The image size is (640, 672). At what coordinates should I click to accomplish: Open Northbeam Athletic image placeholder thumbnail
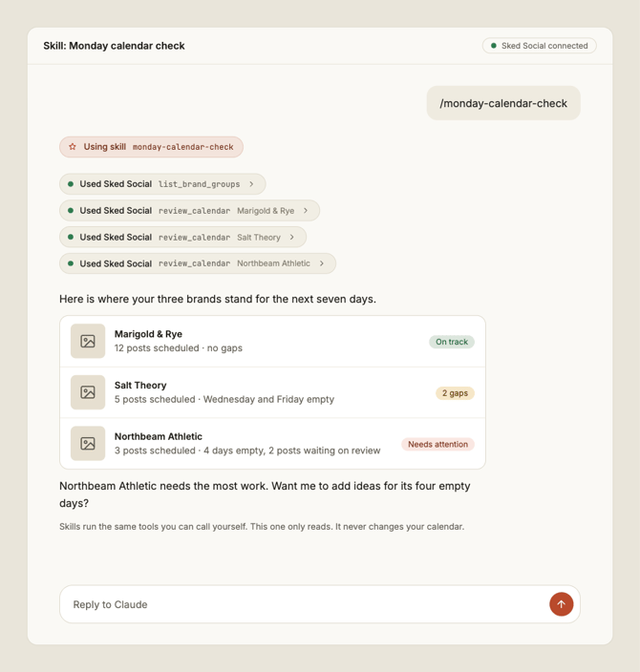pyautogui.click(x=88, y=443)
